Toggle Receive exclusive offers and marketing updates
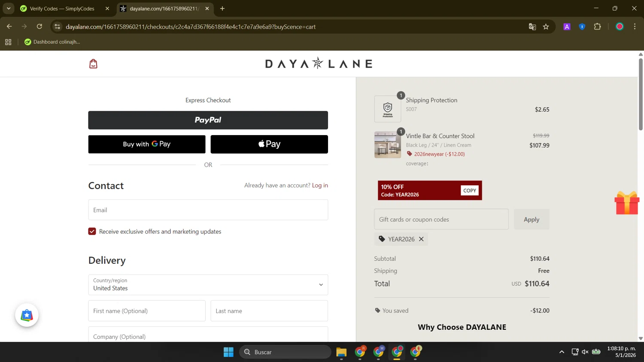The height and width of the screenshot is (362, 644). tap(92, 232)
